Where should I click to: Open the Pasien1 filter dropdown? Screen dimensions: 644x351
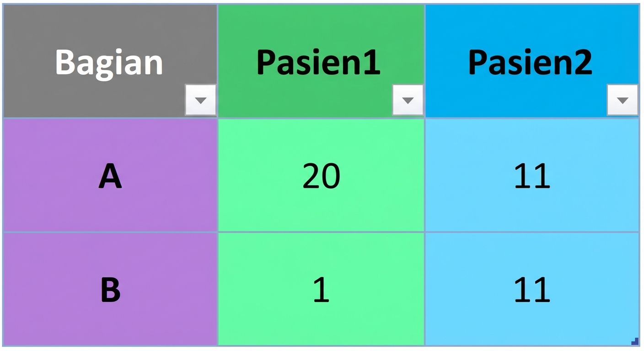tap(407, 99)
